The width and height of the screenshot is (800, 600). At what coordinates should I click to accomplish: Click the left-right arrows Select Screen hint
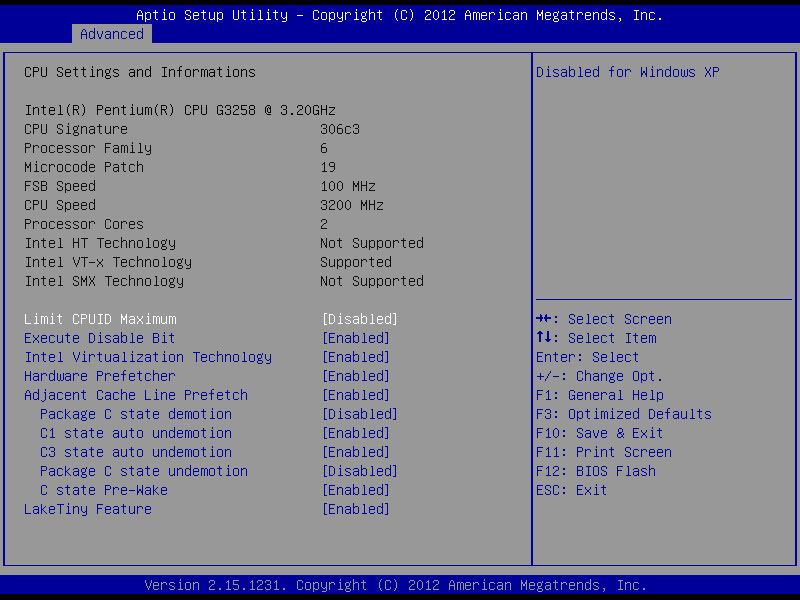604,319
